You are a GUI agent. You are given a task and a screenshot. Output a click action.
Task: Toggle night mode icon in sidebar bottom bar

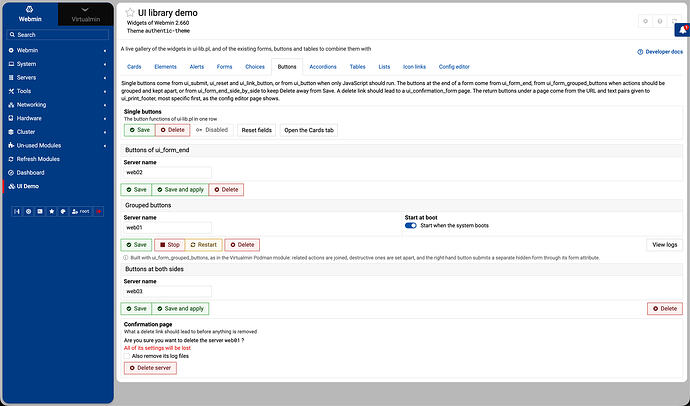29,212
